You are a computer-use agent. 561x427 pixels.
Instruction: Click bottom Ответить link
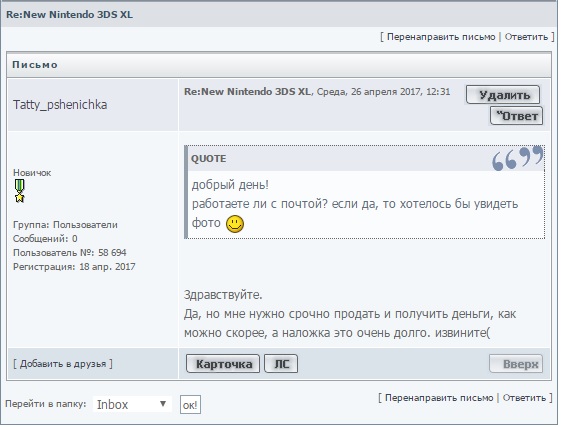pos(524,398)
